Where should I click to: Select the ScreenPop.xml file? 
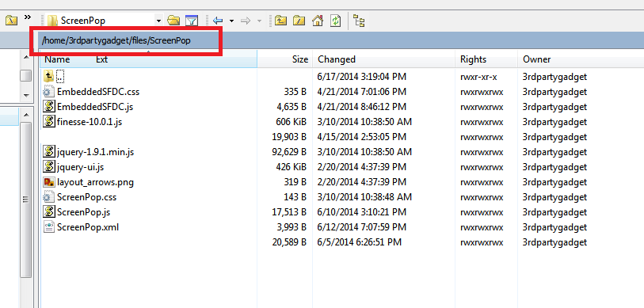(88, 227)
